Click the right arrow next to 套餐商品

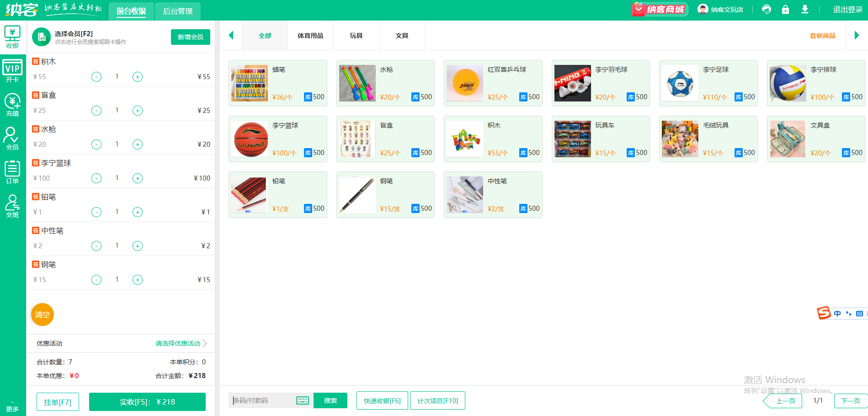click(x=857, y=35)
